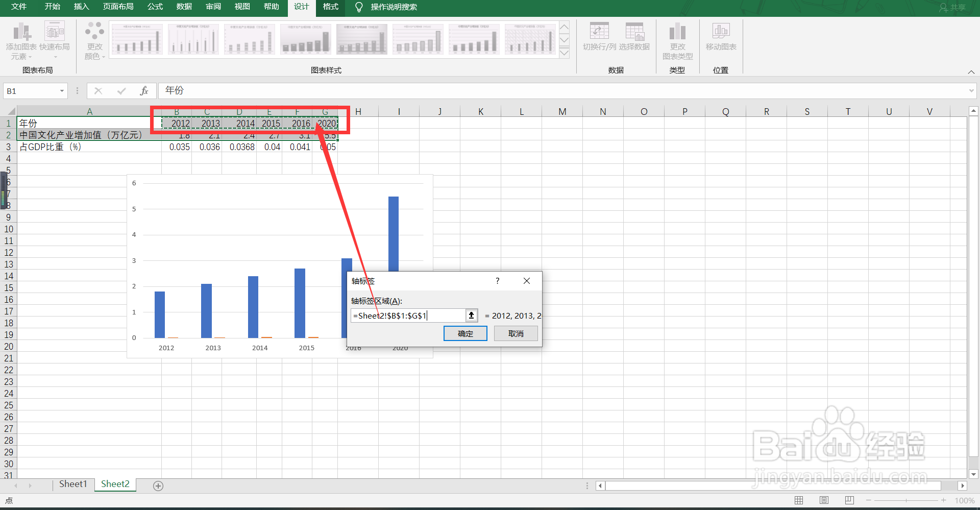The height and width of the screenshot is (510, 980).
Task: Open the Change Colors palette
Action: (x=95, y=41)
